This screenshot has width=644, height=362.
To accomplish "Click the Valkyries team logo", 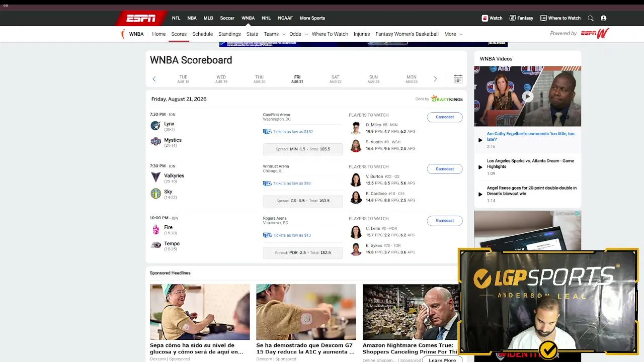I will 155,177.
